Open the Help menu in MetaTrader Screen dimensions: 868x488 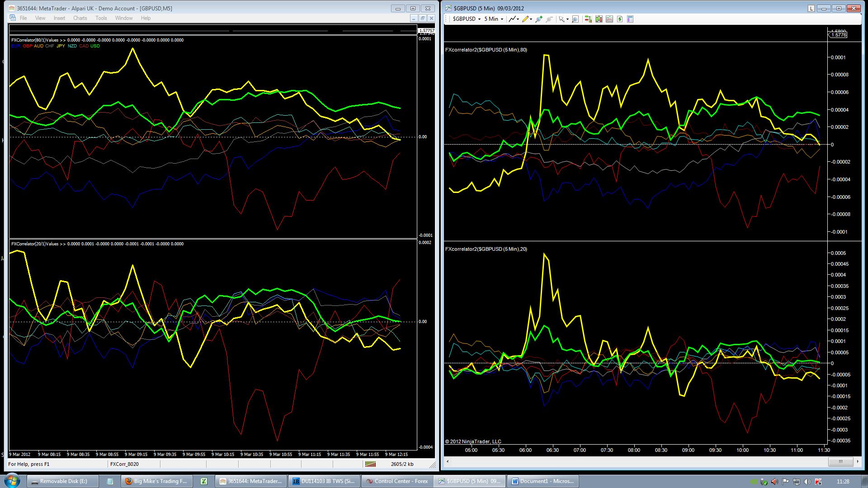point(146,18)
